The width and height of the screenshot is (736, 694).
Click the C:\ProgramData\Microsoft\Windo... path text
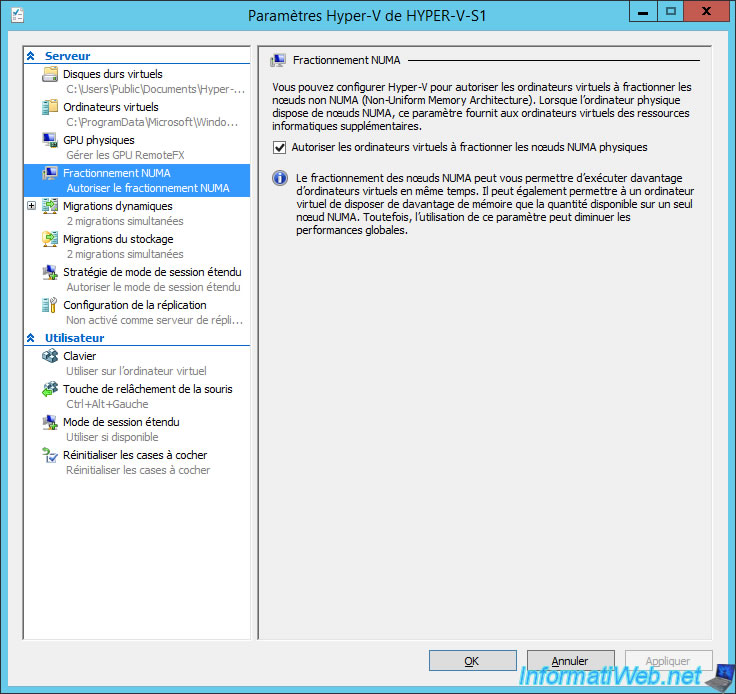click(152, 122)
